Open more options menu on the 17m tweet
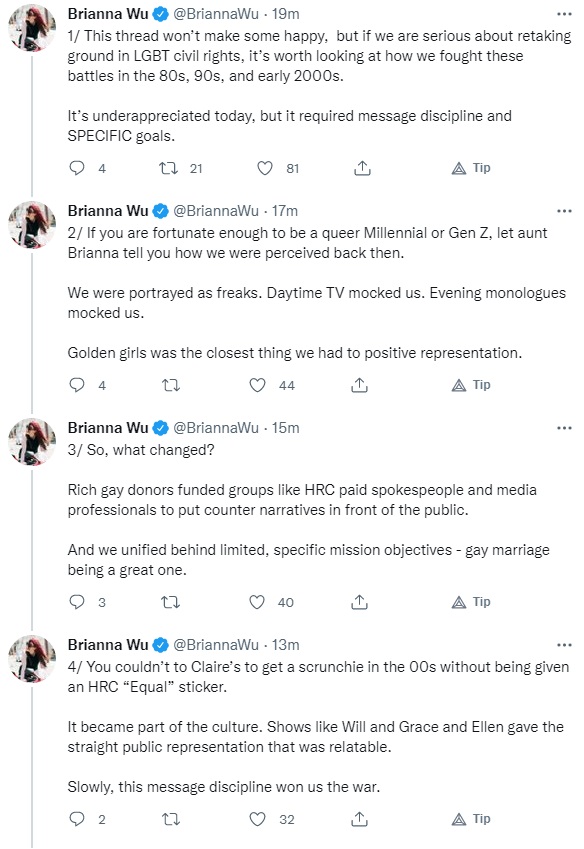Image resolution: width=584 pixels, height=849 pixels. coord(564,211)
